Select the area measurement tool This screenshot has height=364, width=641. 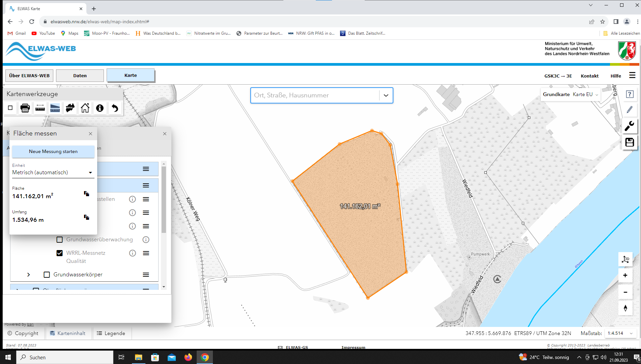point(55,108)
